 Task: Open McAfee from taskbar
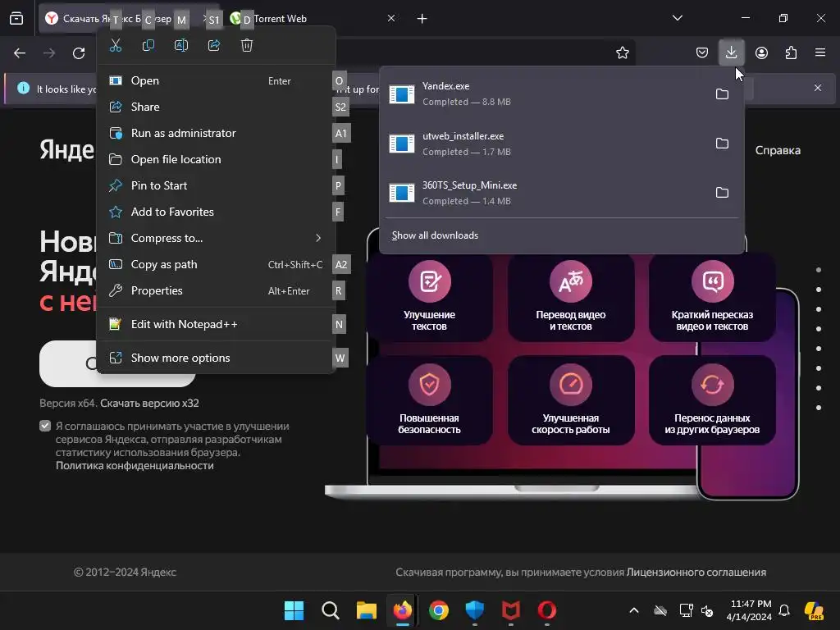(510, 610)
